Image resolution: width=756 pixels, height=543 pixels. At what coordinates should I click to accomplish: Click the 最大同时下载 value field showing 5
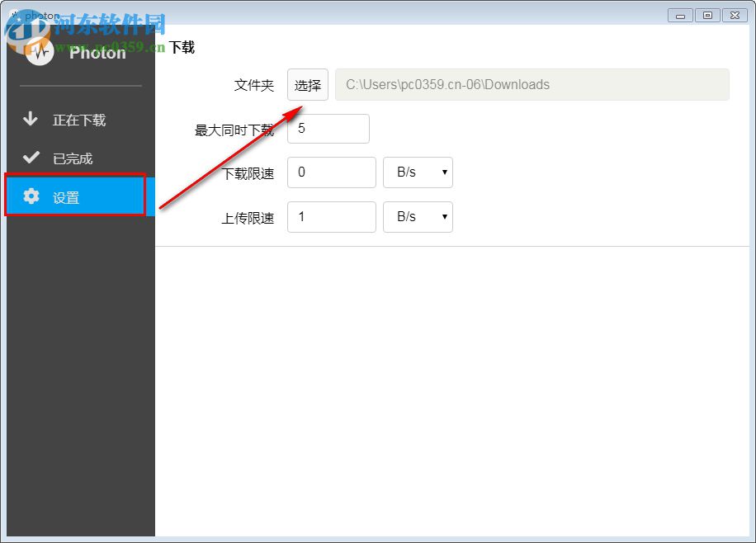[328, 129]
